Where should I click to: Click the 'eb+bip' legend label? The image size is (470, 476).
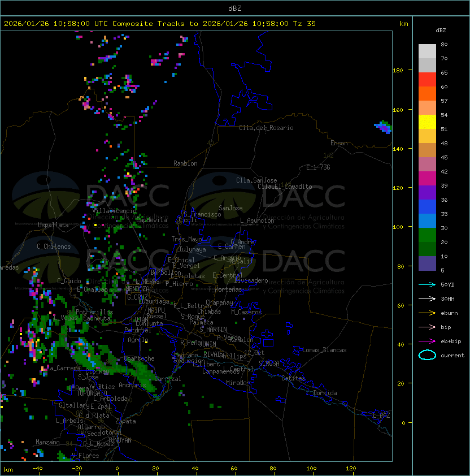(451, 341)
